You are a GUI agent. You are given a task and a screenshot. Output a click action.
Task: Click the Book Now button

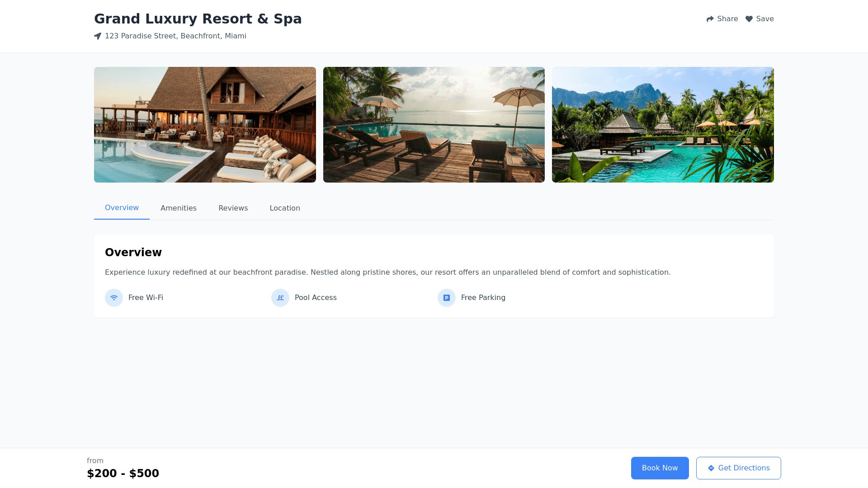tap(660, 468)
